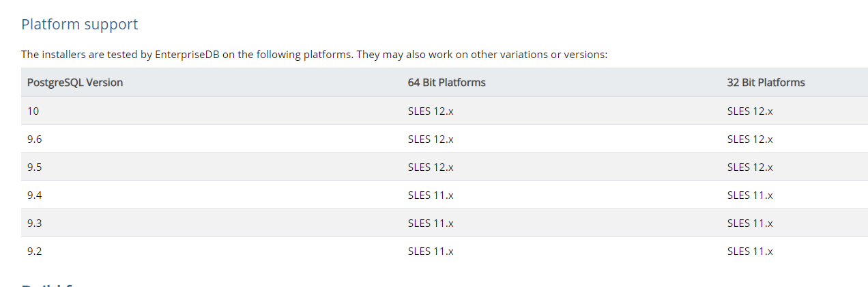This screenshot has height=287, width=868.
Task: Click the version 9.4 cell
Action: pos(35,195)
